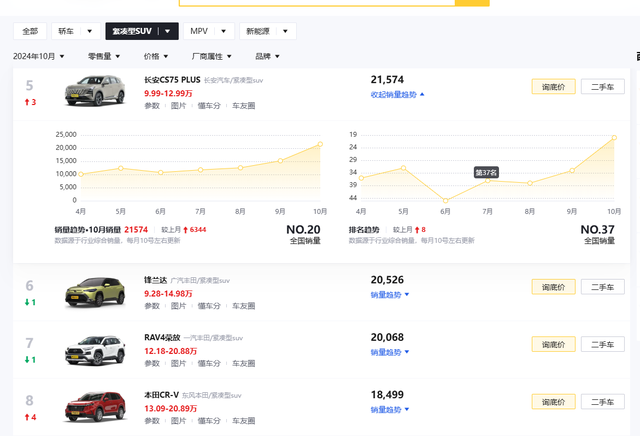640x436 pixels.
Task: Click the 锋兰达 car thumbnail
Action: (95, 292)
